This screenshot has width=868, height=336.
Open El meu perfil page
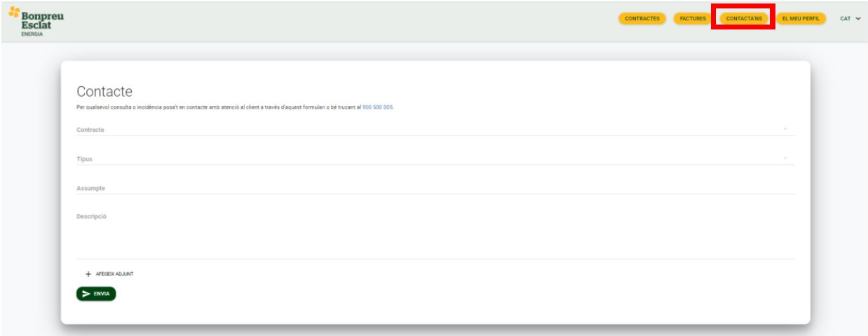point(801,19)
